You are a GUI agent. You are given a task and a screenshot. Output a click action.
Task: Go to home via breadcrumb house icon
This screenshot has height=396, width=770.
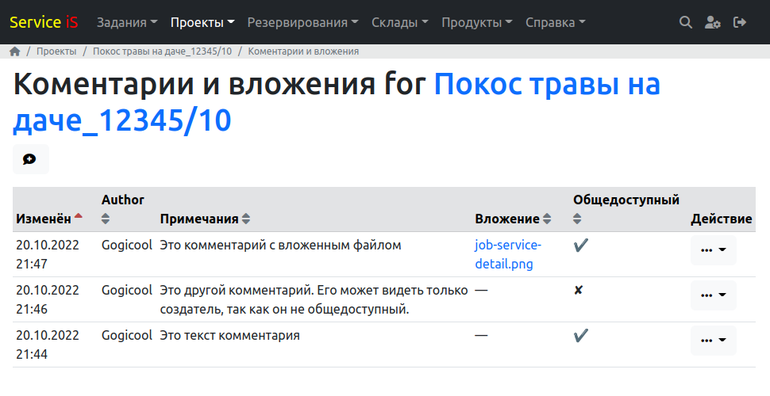tap(15, 51)
